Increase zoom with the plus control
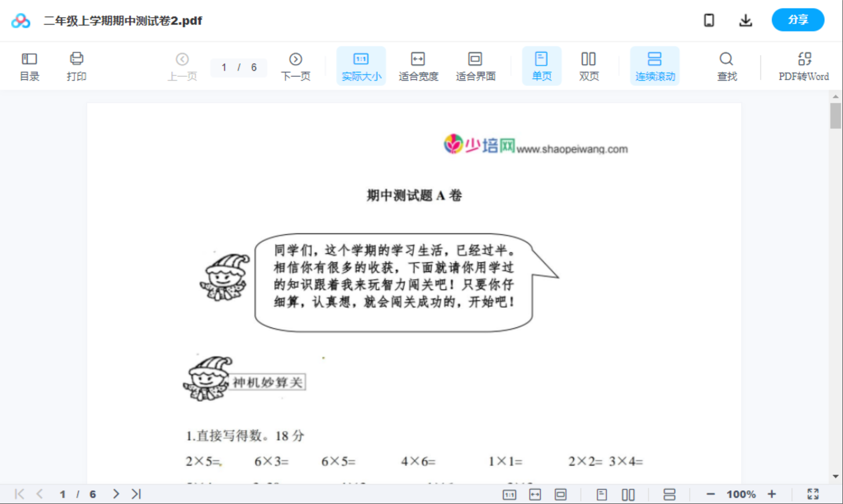The image size is (843, 504). (772, 494)
